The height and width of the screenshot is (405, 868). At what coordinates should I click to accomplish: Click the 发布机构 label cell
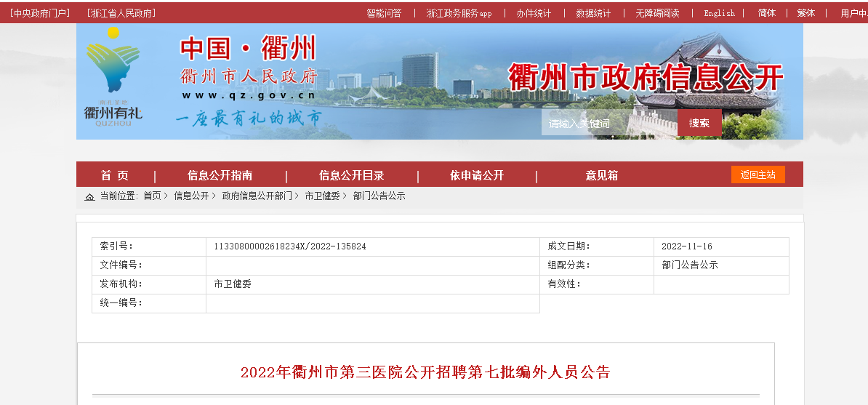149,284
